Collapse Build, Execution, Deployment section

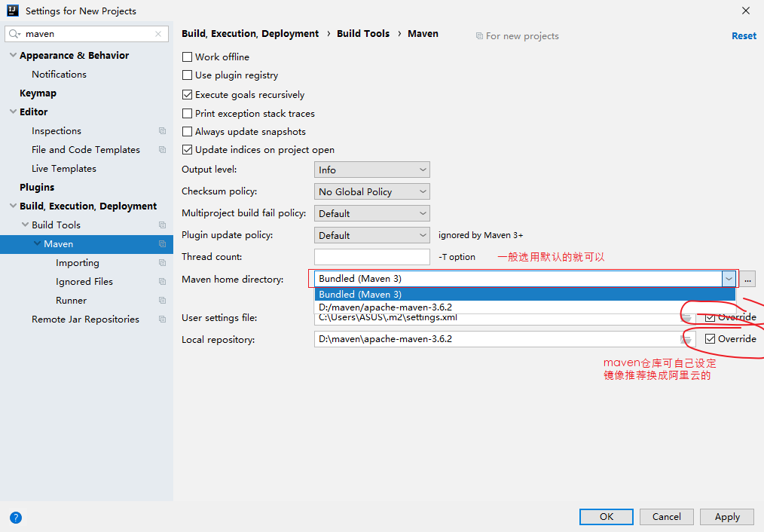(x=13, y=206)
